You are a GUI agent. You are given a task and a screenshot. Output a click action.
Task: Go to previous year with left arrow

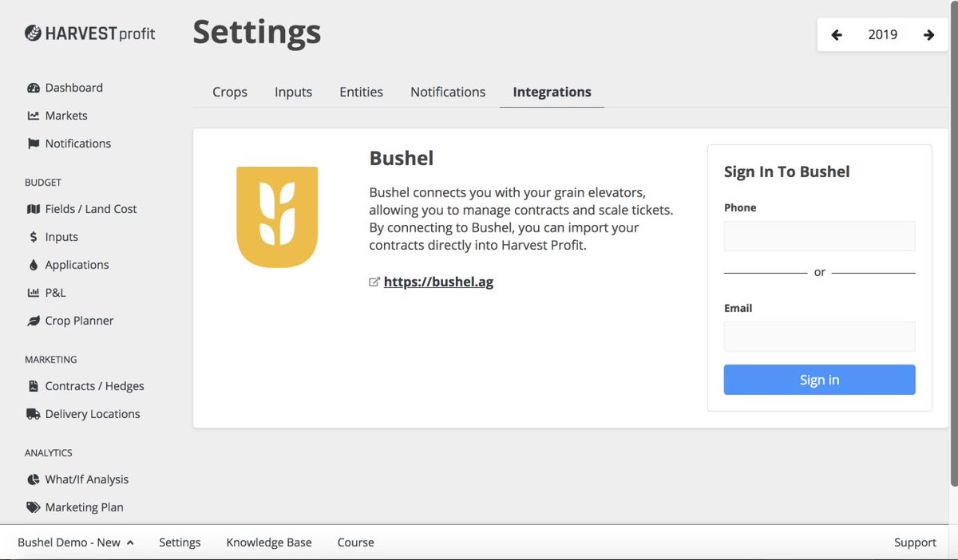pos(836,34)
